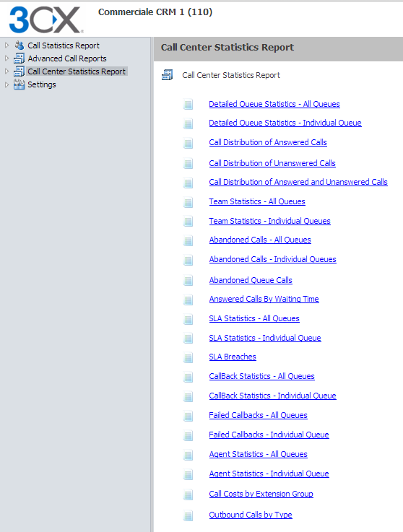Click the Settings tools icon in sidebar

point(19,84)
